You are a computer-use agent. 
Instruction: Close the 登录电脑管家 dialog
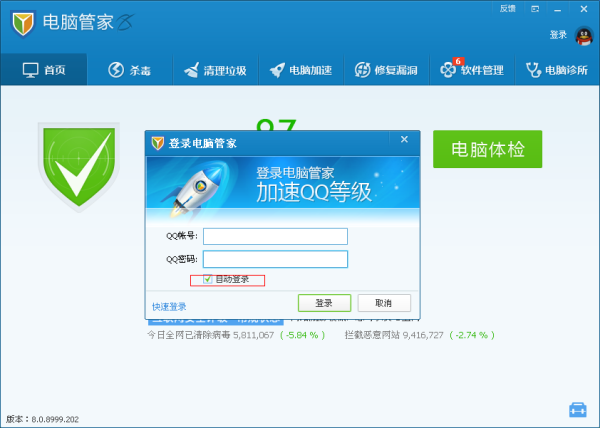coord(404,140)
